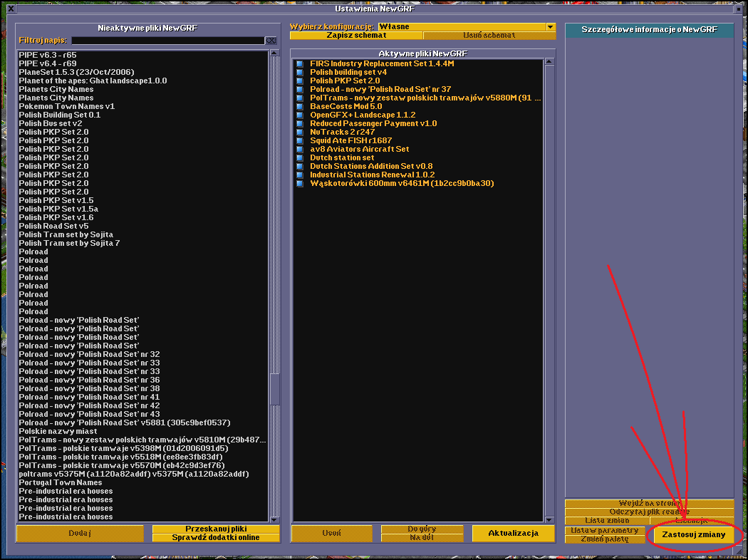Click Zastosuj zmiany to apply changes
This screenshot has width=748, height=560.
[x=693, y=534]
